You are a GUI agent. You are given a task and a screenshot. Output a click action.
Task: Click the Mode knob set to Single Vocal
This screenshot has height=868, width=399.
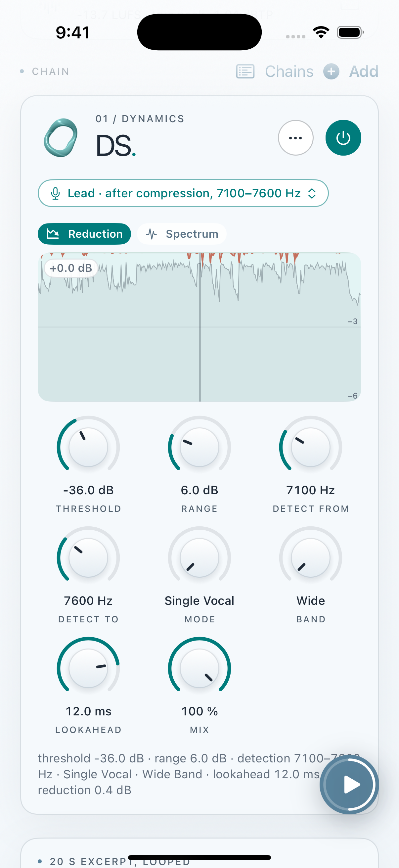coord(199,558)
